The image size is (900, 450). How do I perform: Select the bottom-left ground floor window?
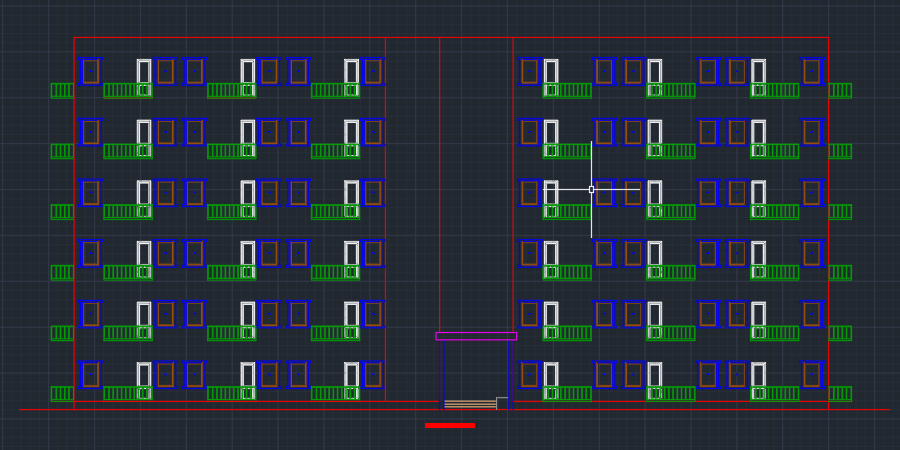[x=90, y=374]
